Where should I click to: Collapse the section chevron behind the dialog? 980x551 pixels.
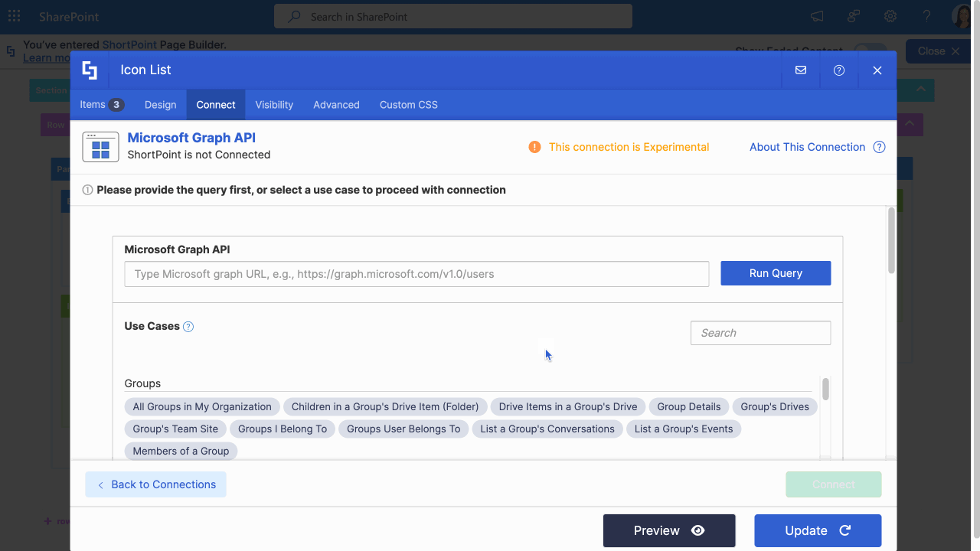(x=921, y=90)
